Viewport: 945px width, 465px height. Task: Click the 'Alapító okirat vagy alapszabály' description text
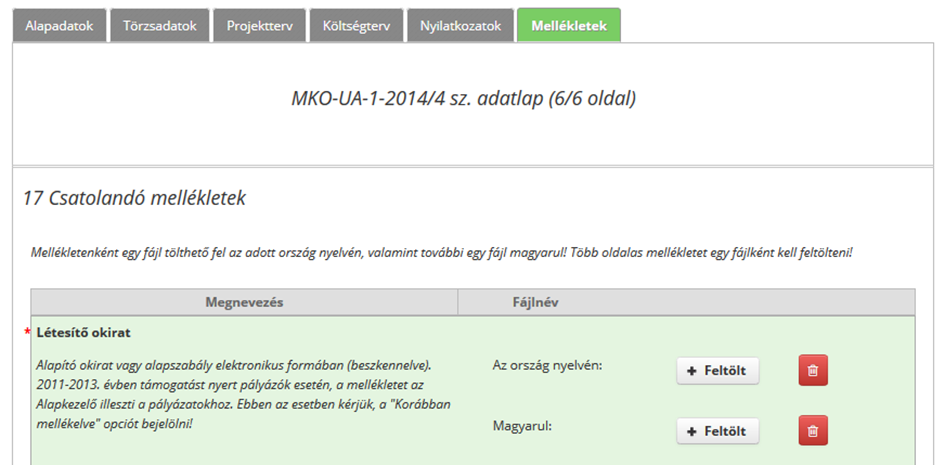coord(243,394)
